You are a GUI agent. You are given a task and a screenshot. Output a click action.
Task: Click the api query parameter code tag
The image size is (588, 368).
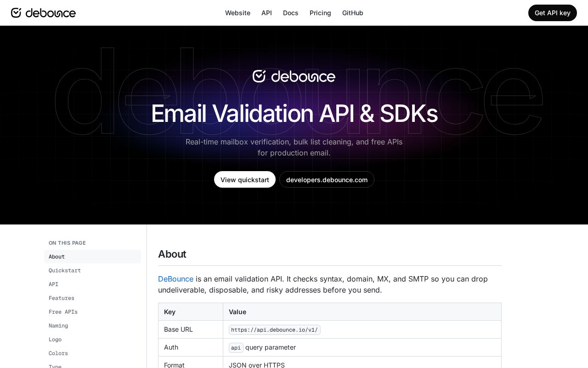(236, 348)
